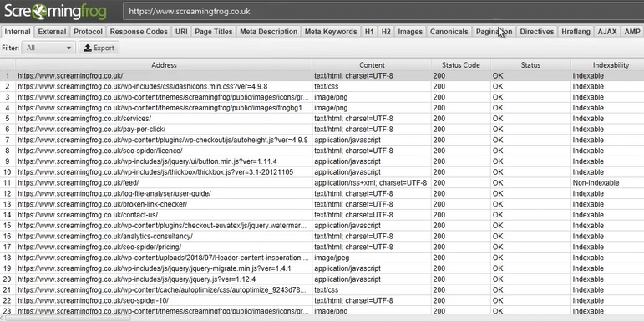Select the Header-content-insporation address row
Viewport: 644px width, 322px height.
(164, 258)
